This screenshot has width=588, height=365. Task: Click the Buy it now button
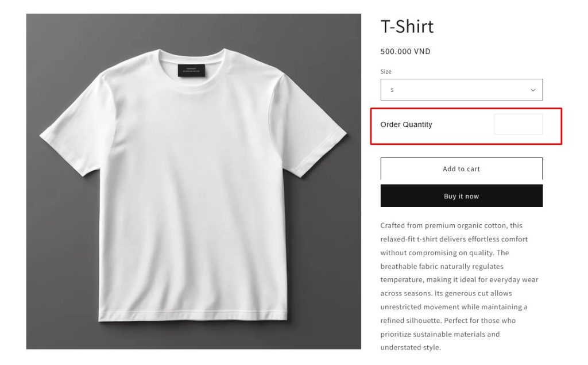coord(461,195)
